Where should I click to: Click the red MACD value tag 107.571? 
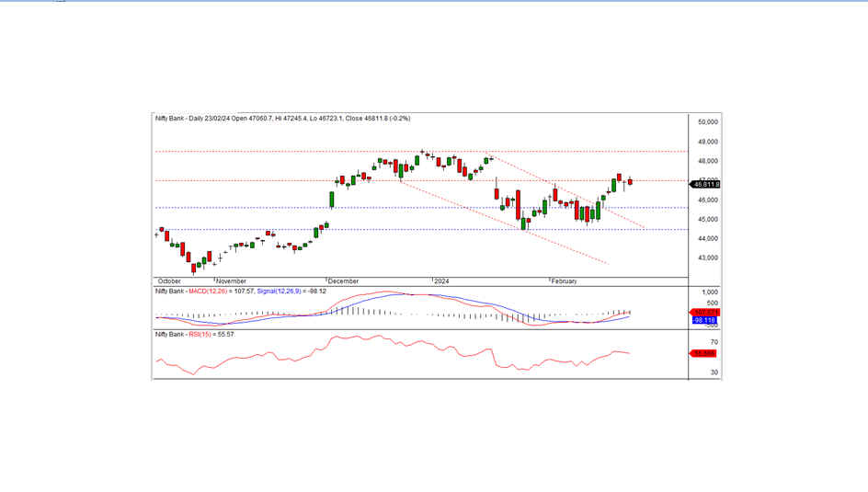point(705,313)
